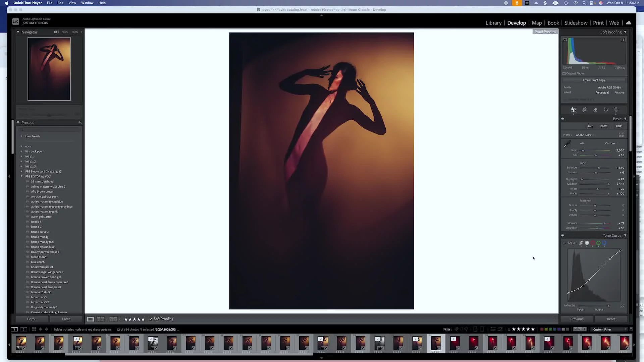The image size is (644, 362).
Task: Pick the White Balance eyedropper tool
Action: click(567, 144)
